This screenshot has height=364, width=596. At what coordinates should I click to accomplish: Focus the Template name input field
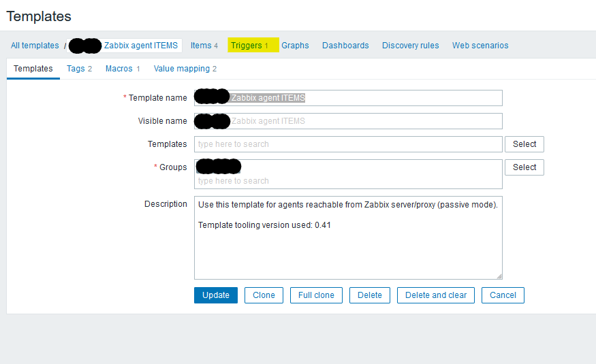click(348, 98)
